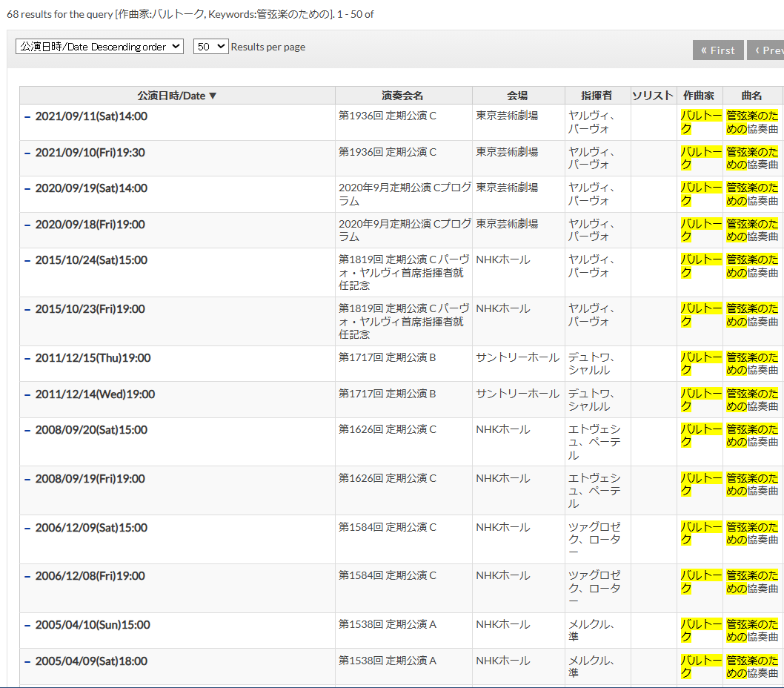The image size is (784, 688).
Task: Select 第1584回 定期公演 C for 2006/12/09
Action: (x=388, y=527)
